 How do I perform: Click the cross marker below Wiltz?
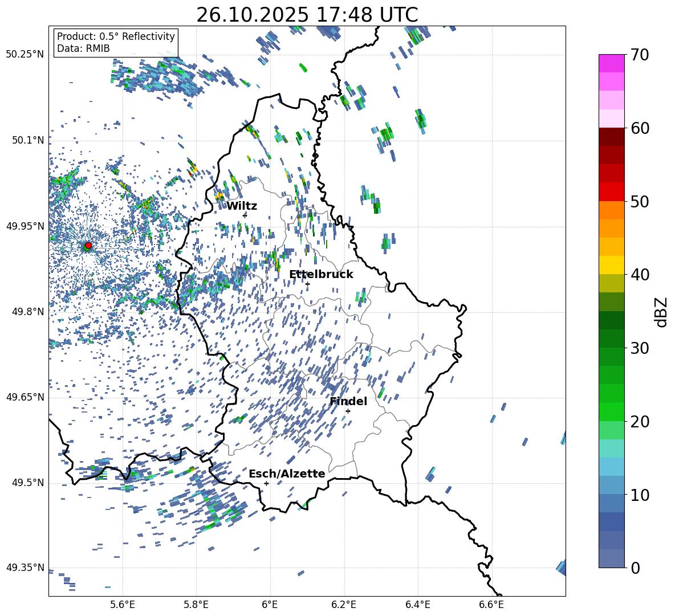(245, 215)
